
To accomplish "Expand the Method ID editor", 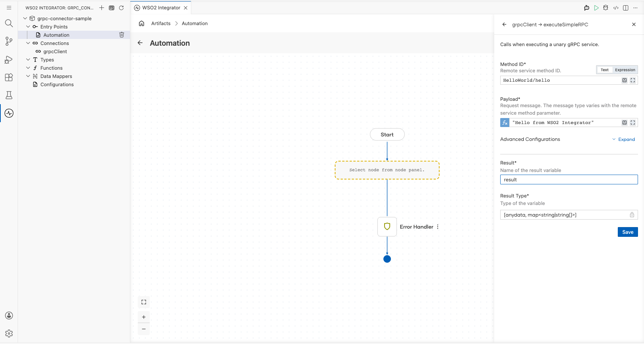I will coord(633,80).
